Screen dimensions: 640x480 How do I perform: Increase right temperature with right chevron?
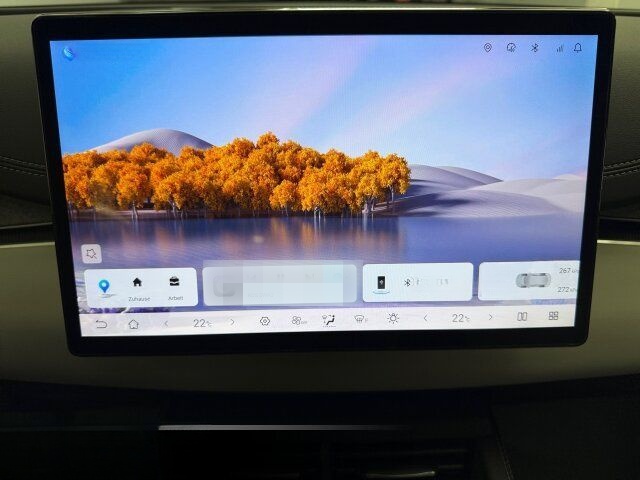tap(490, 317)
